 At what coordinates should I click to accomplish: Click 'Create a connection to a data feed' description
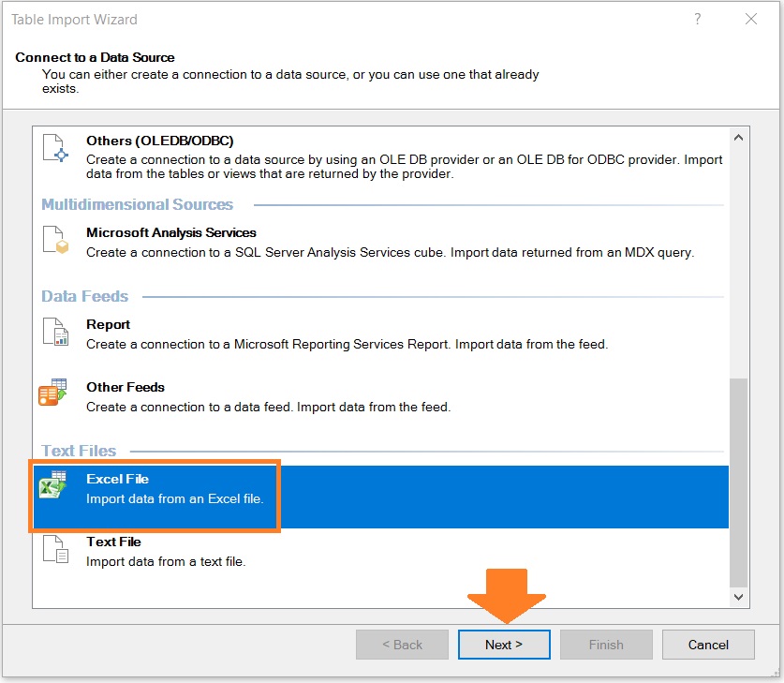(x=269, y=407)
